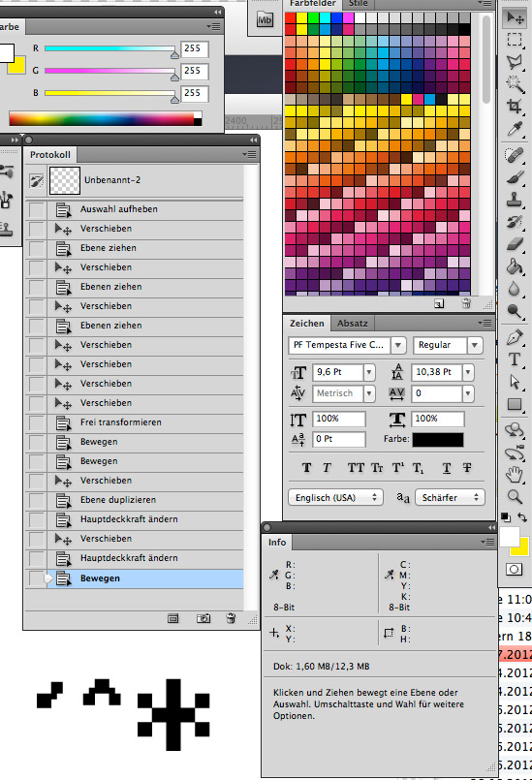
Task: Delete swatch in Farbfelder panel
Action: click(x=466, y=303)
